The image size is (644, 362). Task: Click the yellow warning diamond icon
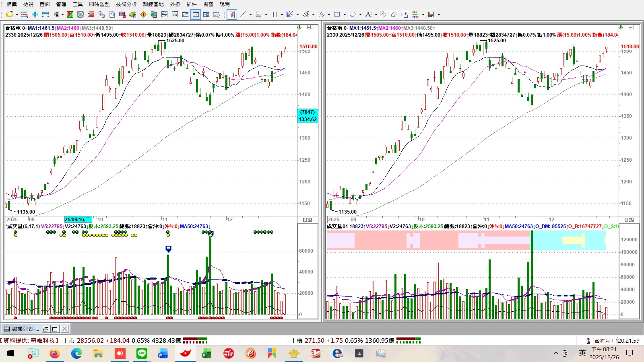tap(143, 14)
